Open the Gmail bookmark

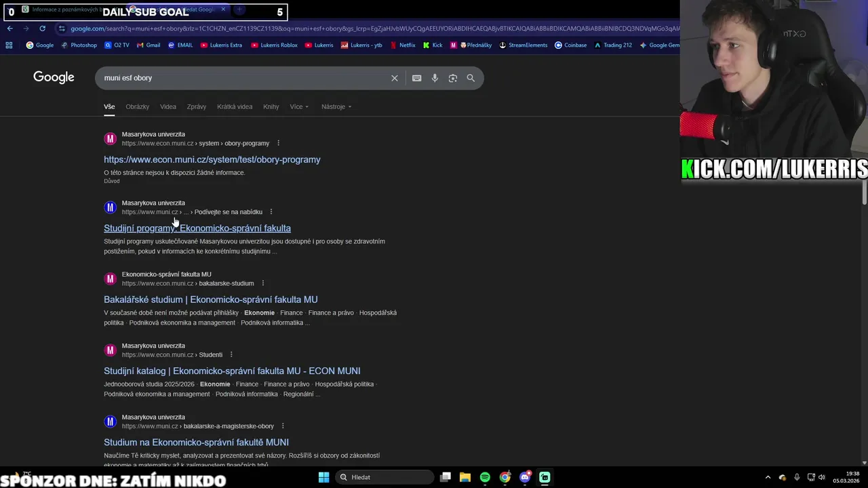tap(149, 45)
